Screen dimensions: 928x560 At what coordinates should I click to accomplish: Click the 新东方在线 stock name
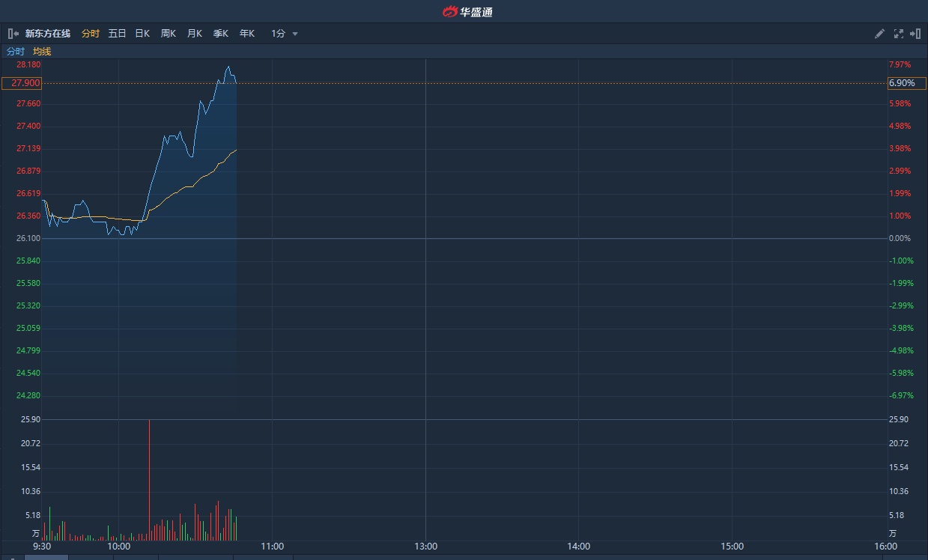click(48, 34)
